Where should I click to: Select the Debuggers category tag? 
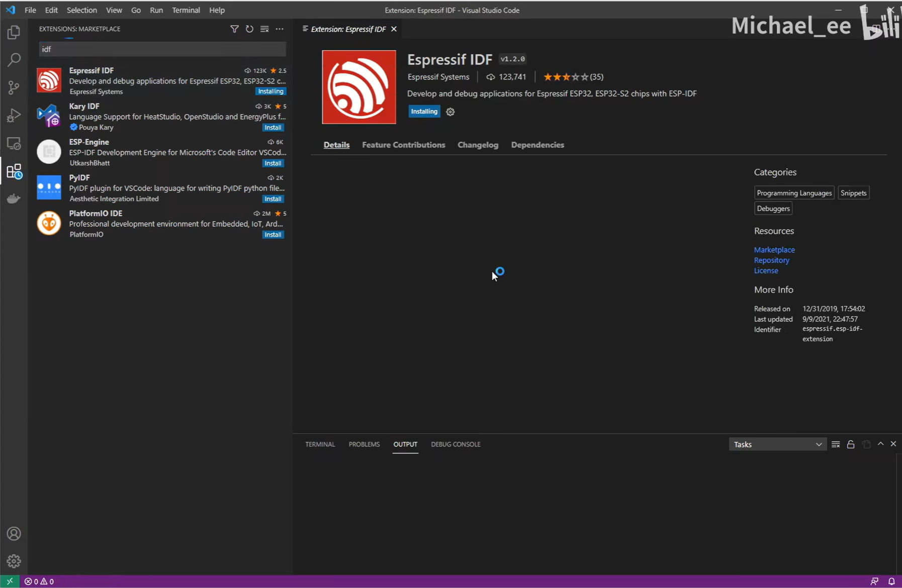[773, 209]
